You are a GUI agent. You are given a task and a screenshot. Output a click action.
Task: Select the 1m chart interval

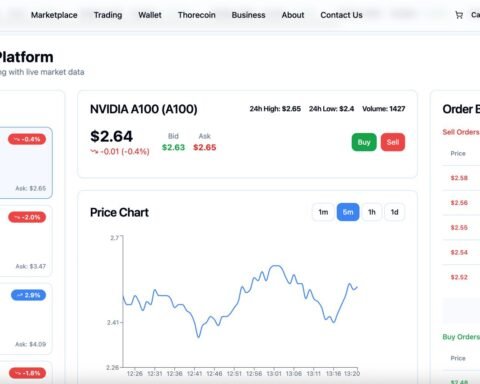(323, 212)
